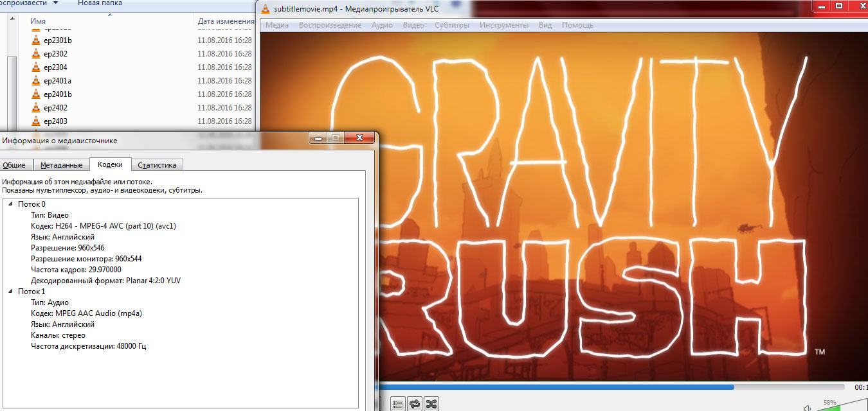
Task: Collapse the Поток 1 stream node
Action: (10, 292)
